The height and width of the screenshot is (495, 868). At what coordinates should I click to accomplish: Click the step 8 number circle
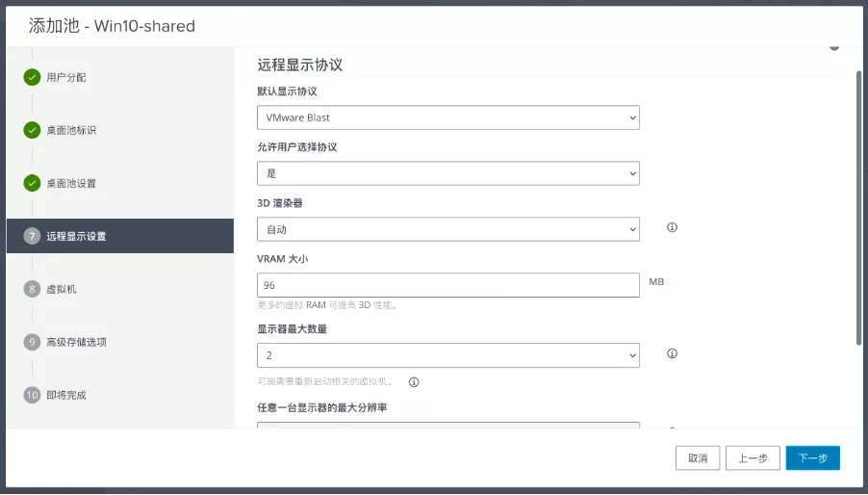coord(32,289)
